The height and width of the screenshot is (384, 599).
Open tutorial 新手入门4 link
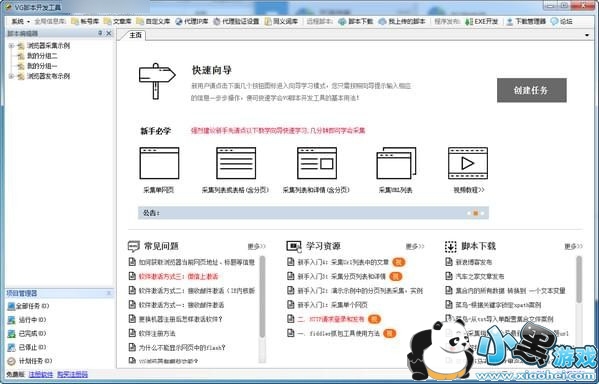(x=343, y=262)
